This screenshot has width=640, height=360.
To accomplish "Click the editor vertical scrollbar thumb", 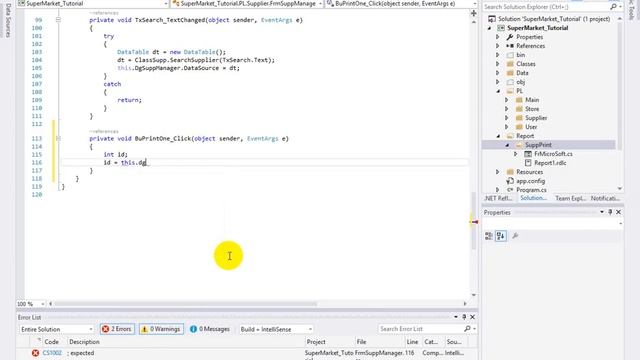I will coord(473,220).
